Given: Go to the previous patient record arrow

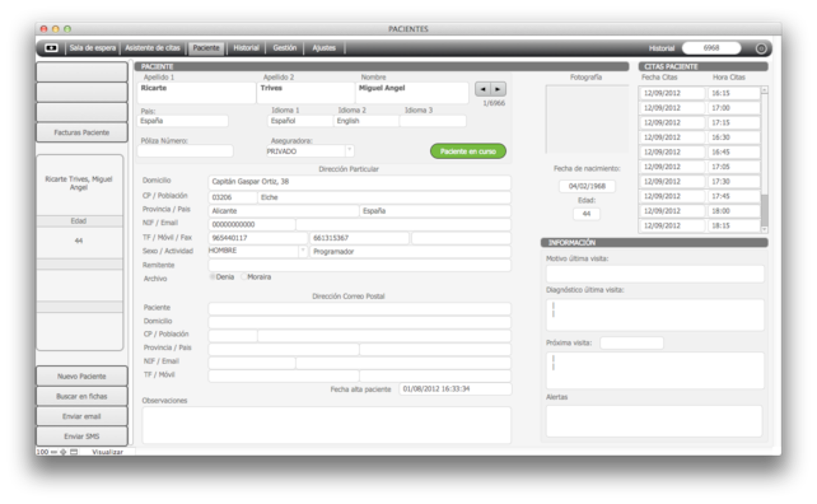Looking at the screenshot, I should (483, 90).
